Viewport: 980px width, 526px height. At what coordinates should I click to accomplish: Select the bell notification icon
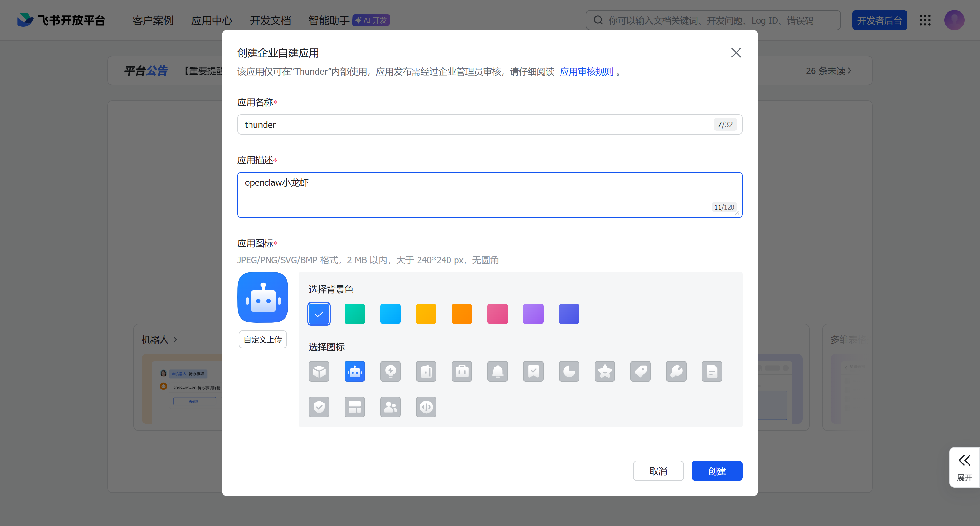[498, 371]
